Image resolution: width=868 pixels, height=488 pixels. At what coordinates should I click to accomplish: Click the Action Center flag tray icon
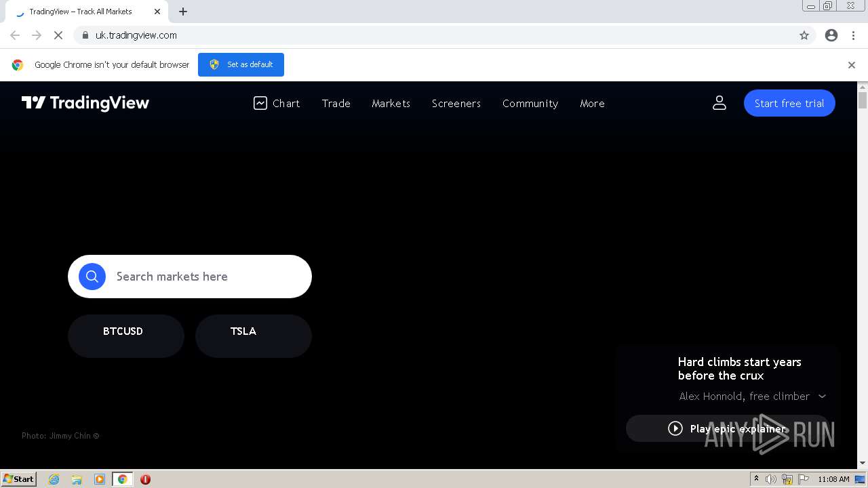click(x=804, y=479)
